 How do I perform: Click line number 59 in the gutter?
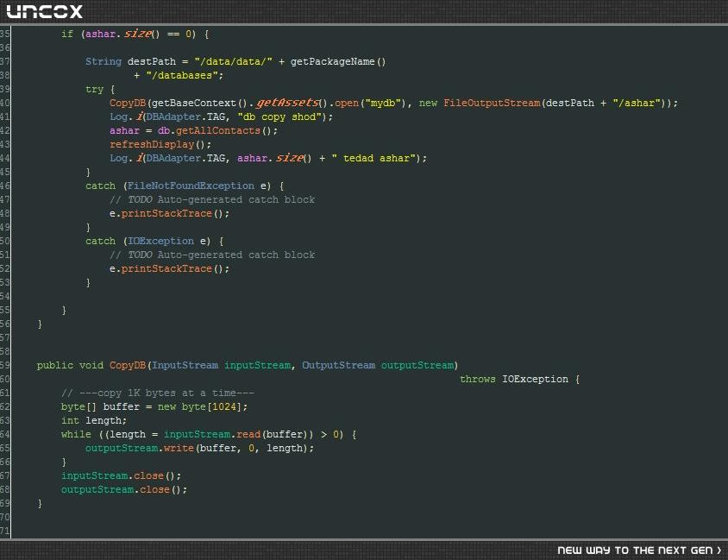coord(4,365)
